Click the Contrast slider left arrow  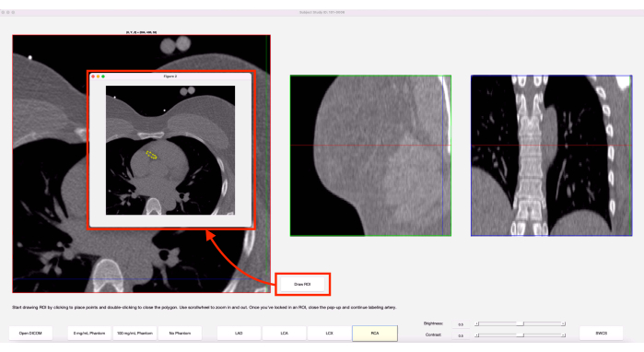click(477, 335)
